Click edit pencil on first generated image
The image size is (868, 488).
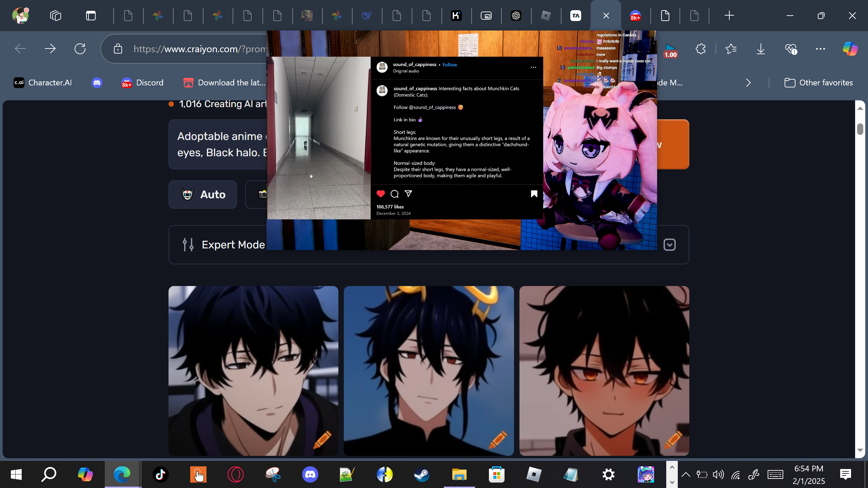point(322,440)
